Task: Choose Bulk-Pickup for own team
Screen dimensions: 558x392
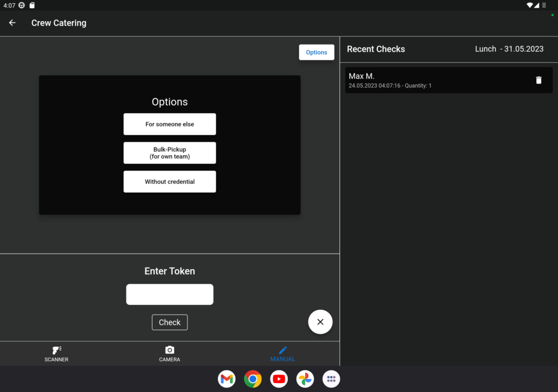Action: coord(170,153)
